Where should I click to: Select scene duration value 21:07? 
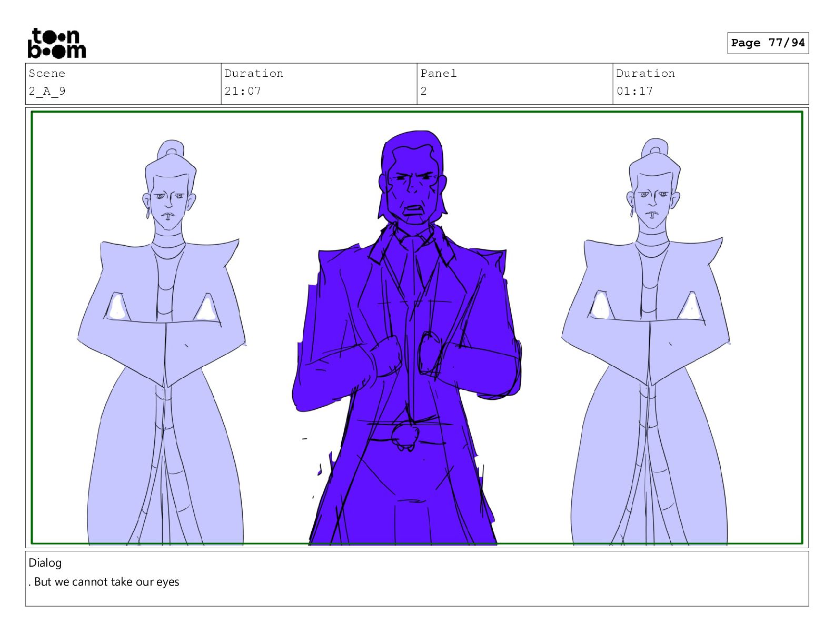coord(243,91)
